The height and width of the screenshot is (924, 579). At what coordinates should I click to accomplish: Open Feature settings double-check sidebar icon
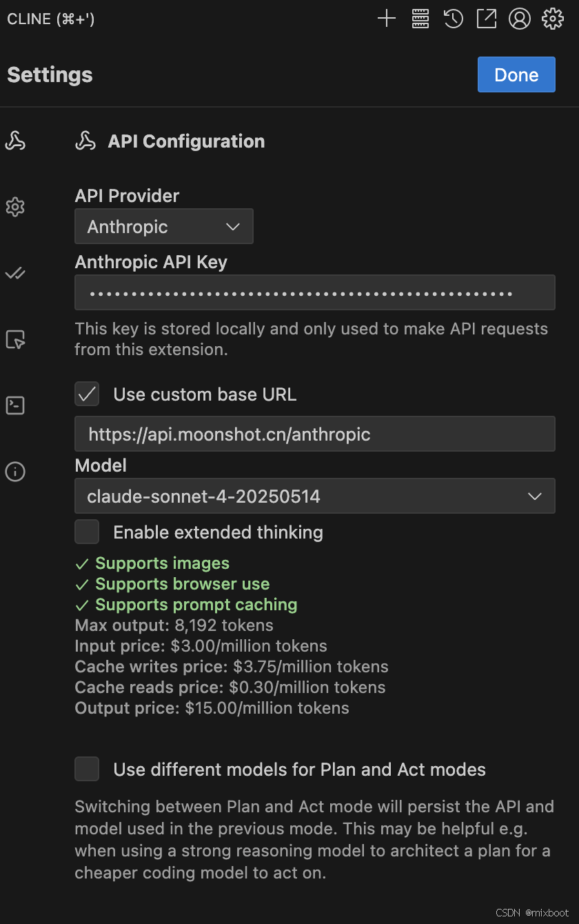pos(15,274)
